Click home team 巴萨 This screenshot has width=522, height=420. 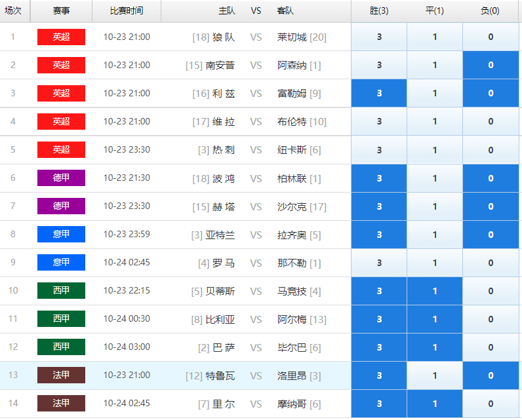(x=224, y=348)
